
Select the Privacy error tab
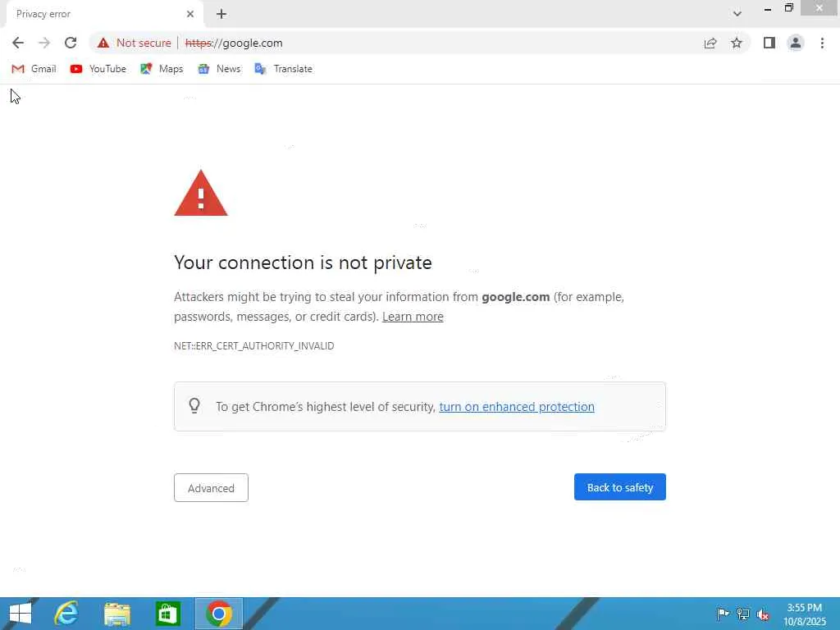pos(104,14)
